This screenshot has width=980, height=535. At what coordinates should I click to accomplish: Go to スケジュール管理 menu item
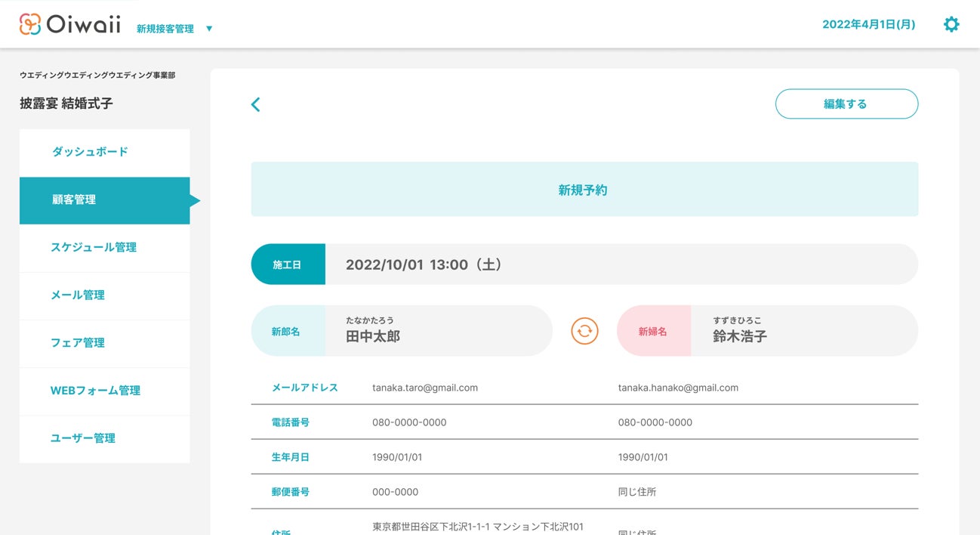[94, 248]
